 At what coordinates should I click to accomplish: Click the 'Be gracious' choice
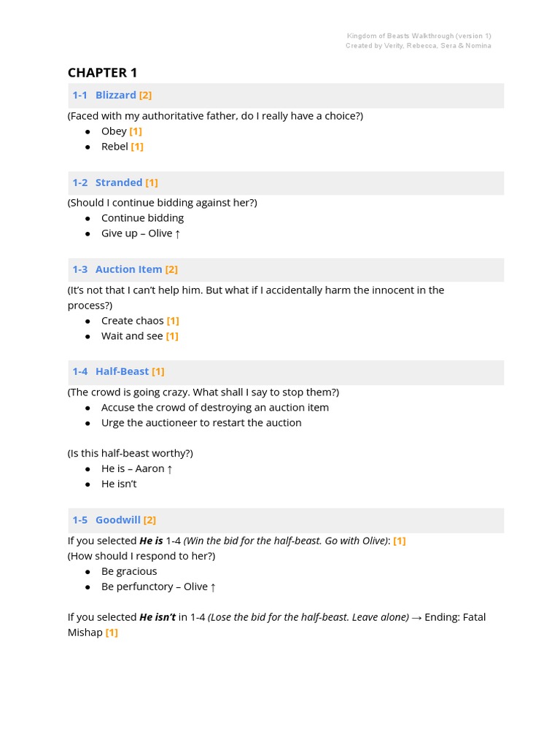129,570
